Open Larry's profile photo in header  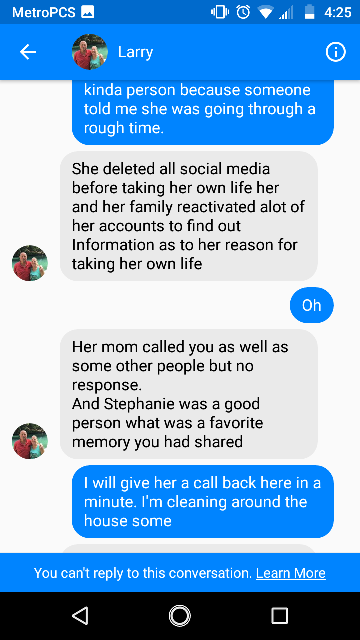[89, 52]
